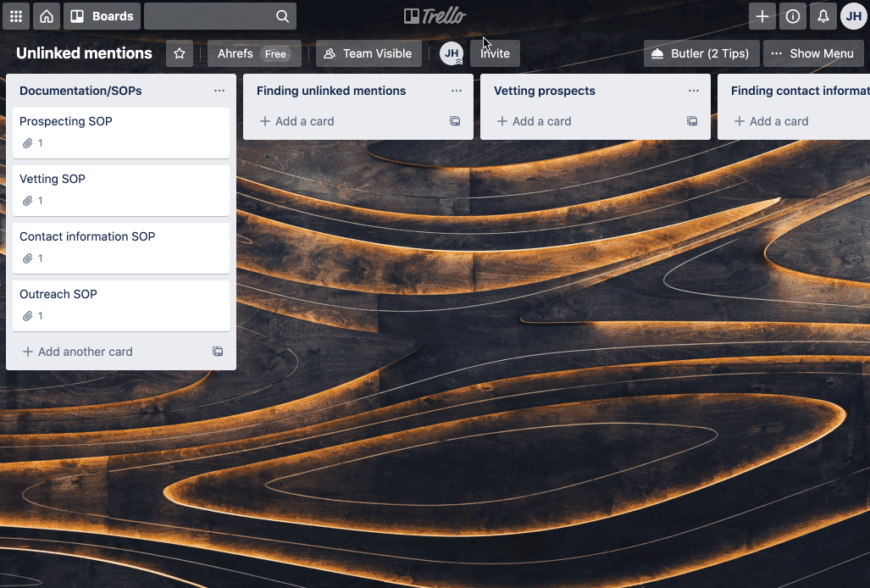Open Butler with 2 Tips
This screenshot has width=870, height=588.
tap(701, 53)
